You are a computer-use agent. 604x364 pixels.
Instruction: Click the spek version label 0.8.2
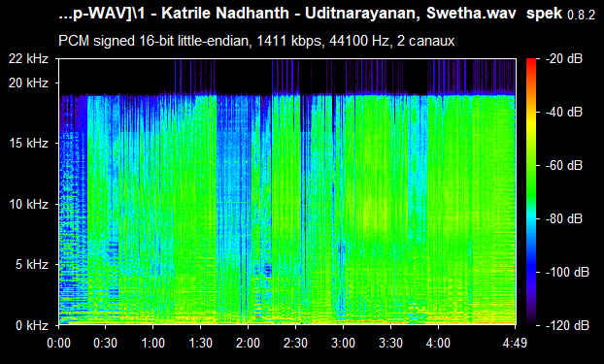coord(582,15)
